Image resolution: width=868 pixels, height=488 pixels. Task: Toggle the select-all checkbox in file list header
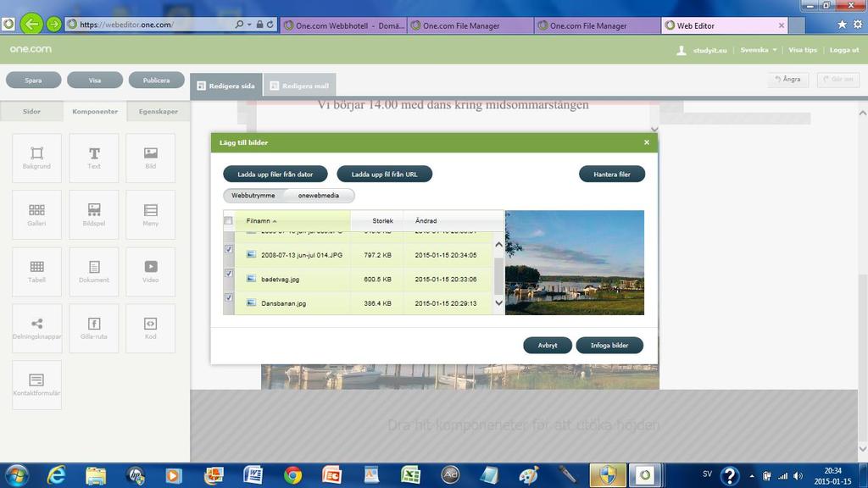228,221
